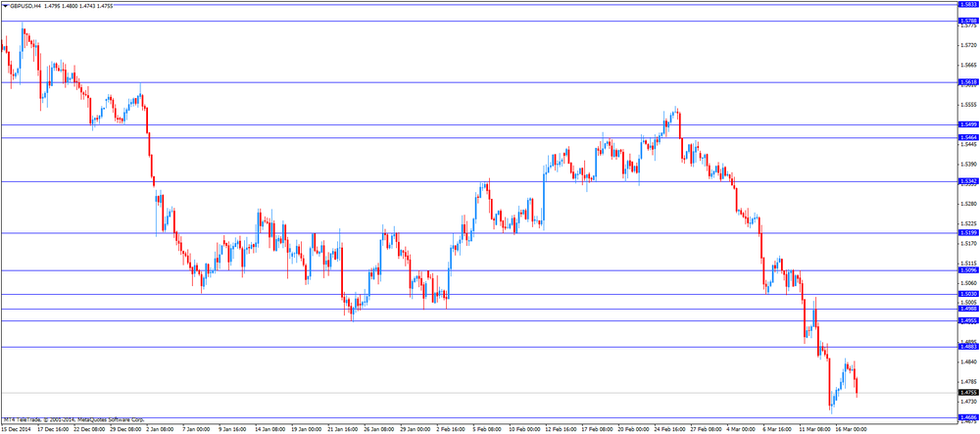Image resolution: width=980 pixels, height=434 pixels.
Task: Click the 1.5555 price scale value
Action: point(967,104)
